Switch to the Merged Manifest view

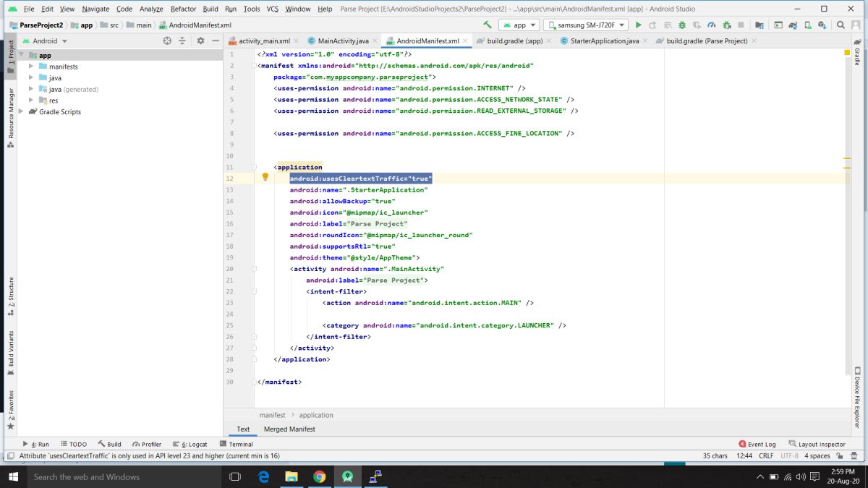click(289, 429)
